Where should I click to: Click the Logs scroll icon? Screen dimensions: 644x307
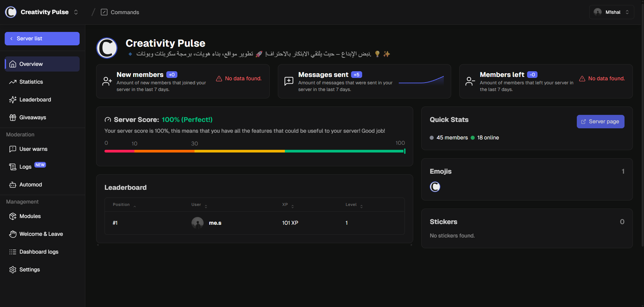13,167
